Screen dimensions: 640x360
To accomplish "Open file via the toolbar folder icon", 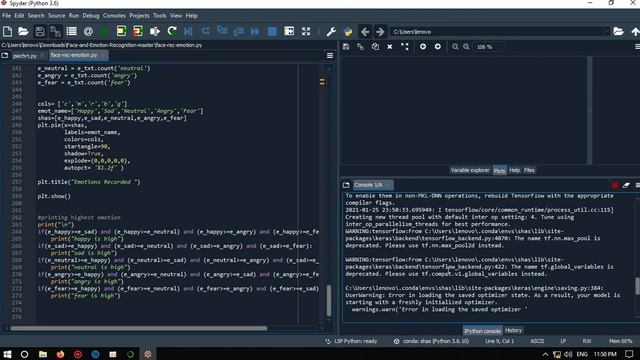I will 23,31.
